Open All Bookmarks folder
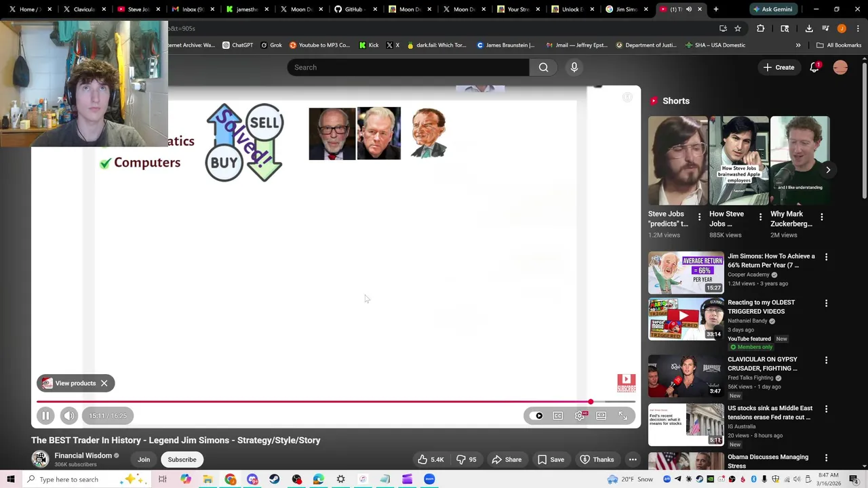 tap(839, 45)
